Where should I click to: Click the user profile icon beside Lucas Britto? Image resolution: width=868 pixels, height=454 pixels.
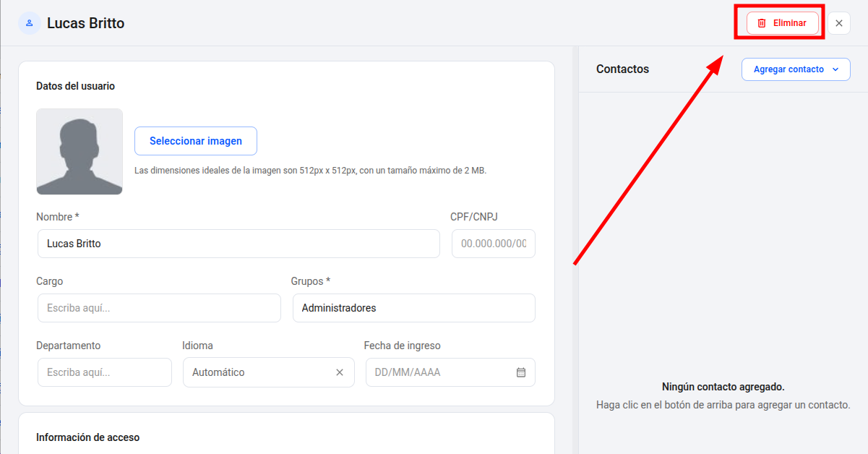tap(30, 23)
